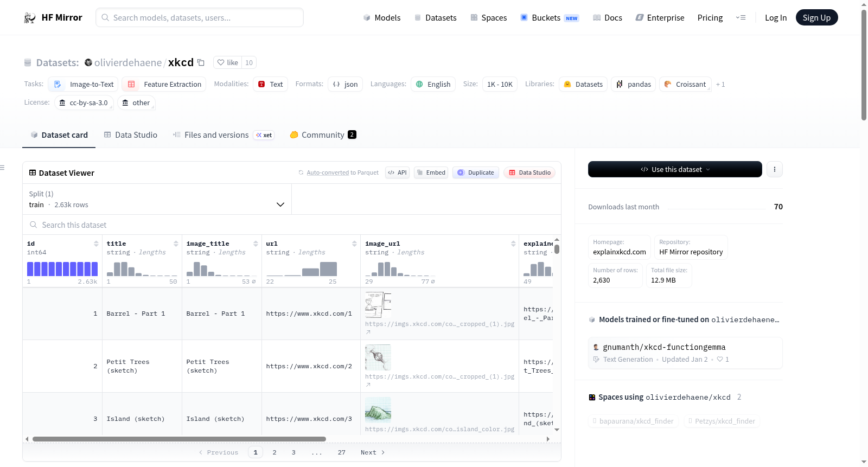This screenshot has width=868, height=467.
Task: Click the Sign Up button
Action: pyautogui.click(x=816, y=18)
